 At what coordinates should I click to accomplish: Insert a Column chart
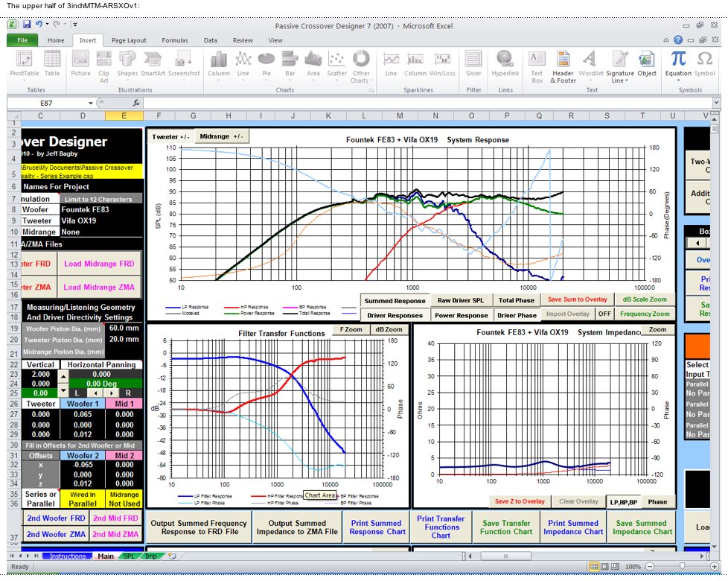(x=219, y=63)
